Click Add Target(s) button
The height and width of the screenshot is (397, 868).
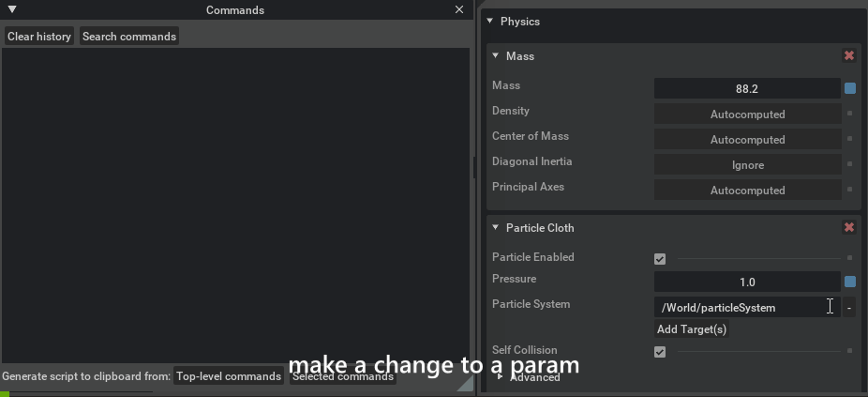pos(692,329)
